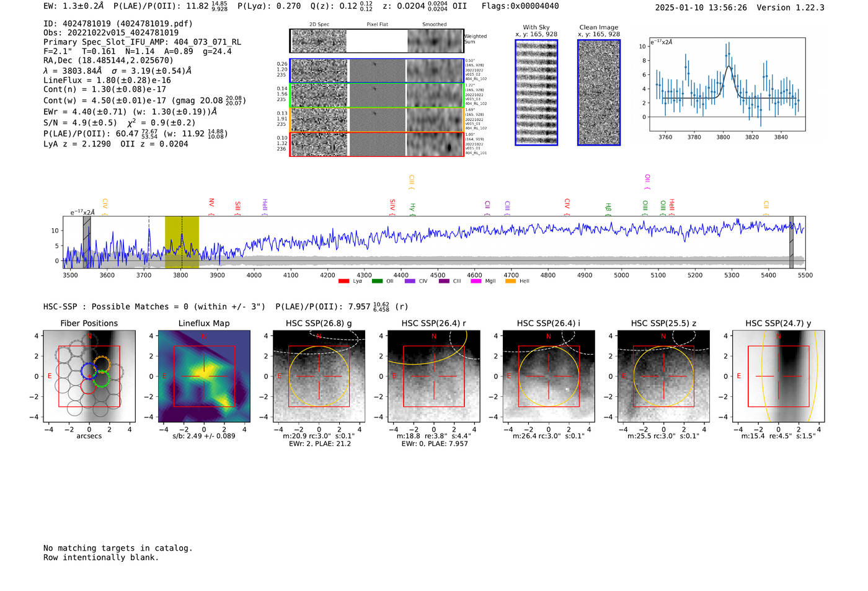The width and height of the screenshot is (868, 591).
Task: Click the Version 1.22.3 header text
Action: [x=790, y=7]
